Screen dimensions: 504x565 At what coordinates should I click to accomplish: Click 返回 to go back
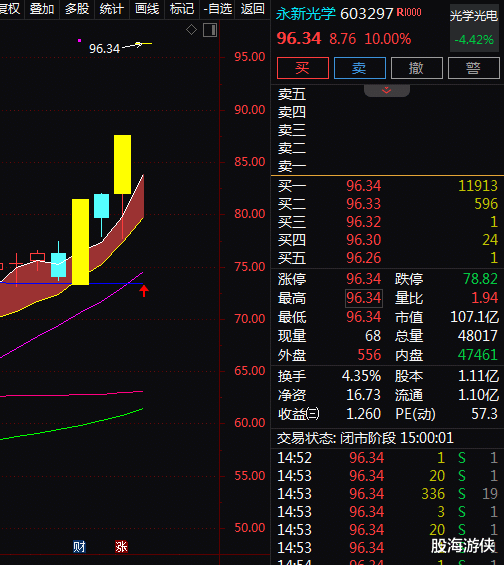point(253,8)
